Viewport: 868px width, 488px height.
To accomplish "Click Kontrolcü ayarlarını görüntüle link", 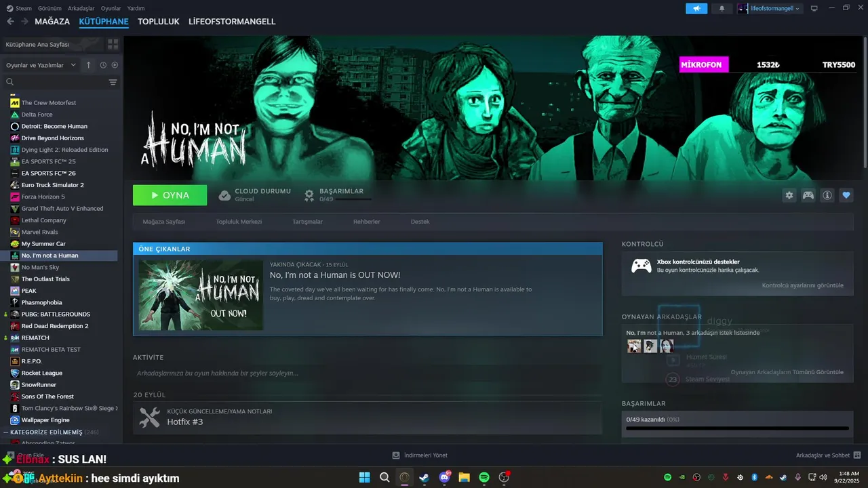I will tap(803, 285).
